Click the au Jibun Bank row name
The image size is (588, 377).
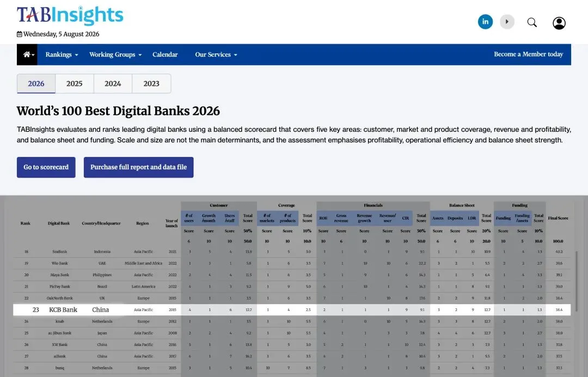[60, 333]
